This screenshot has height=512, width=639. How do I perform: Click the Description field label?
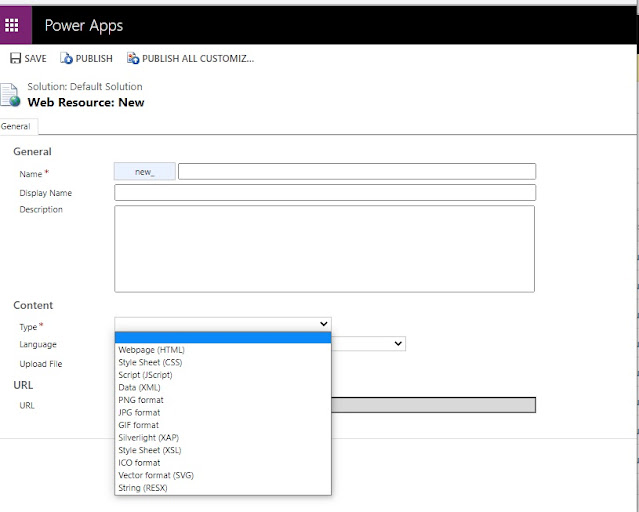41,210
